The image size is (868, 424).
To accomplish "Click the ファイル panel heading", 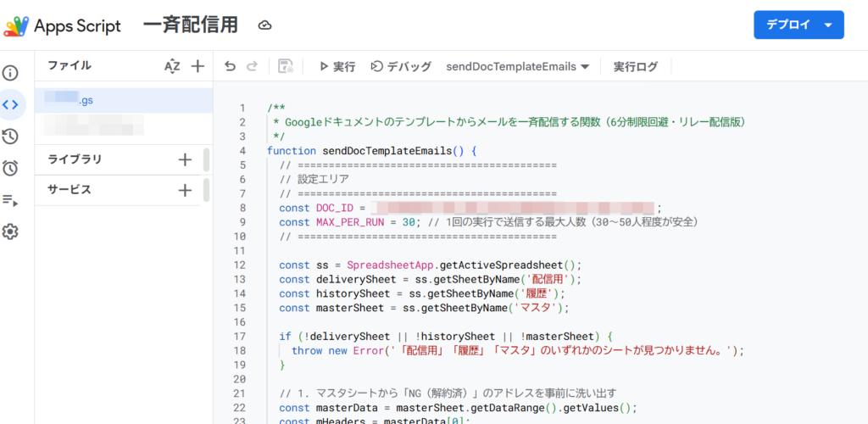I will click(x=70, y=66).
